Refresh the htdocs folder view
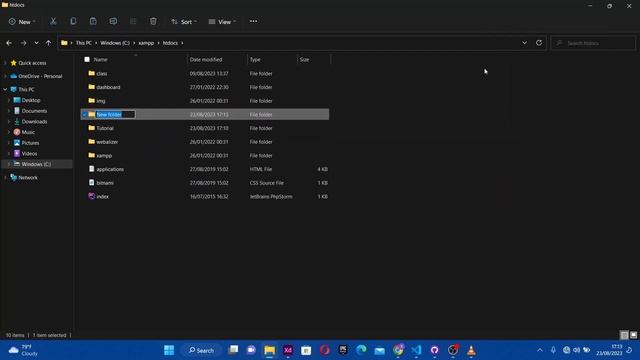 (539, 43)
